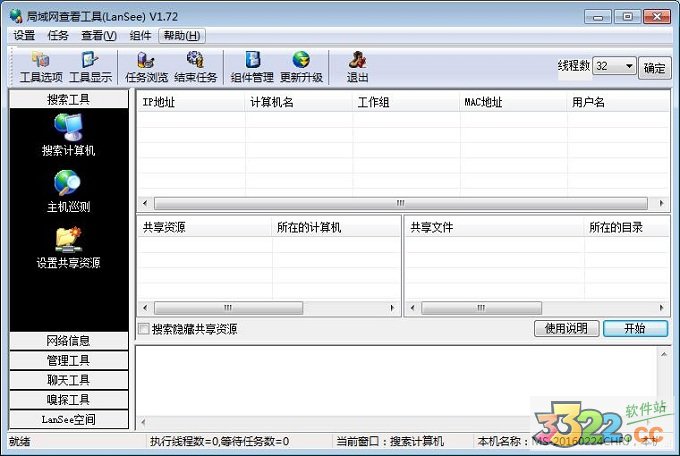680x456 pixels.
Task: Open the 帮助(H) menu
Action: pyautogui.click(x=182, y=36)
